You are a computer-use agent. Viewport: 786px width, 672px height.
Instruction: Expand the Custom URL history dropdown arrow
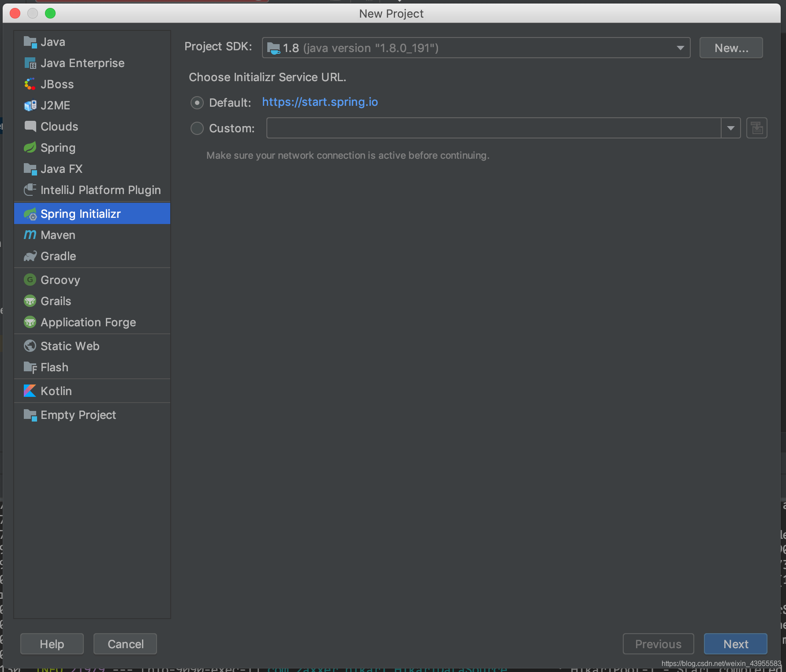730,128
